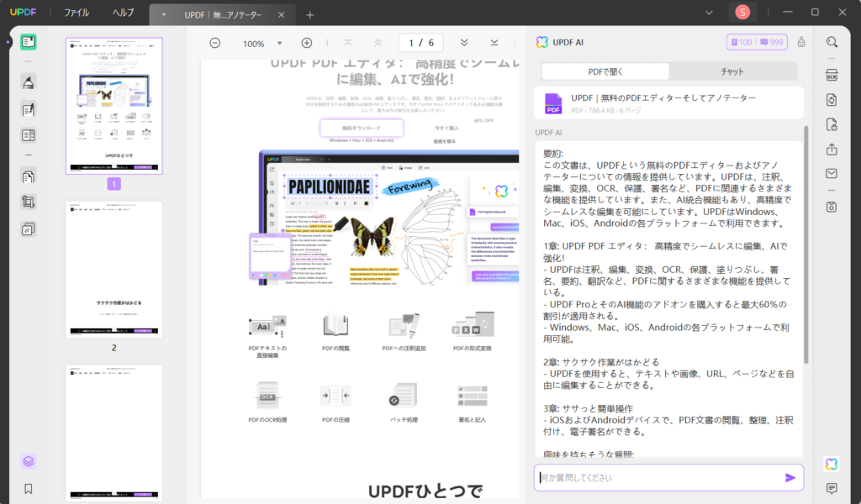Open the ヘルプ menu
The width and height of the screenshot is (861, 504).
pyautogui.click(x=123, y=13)
